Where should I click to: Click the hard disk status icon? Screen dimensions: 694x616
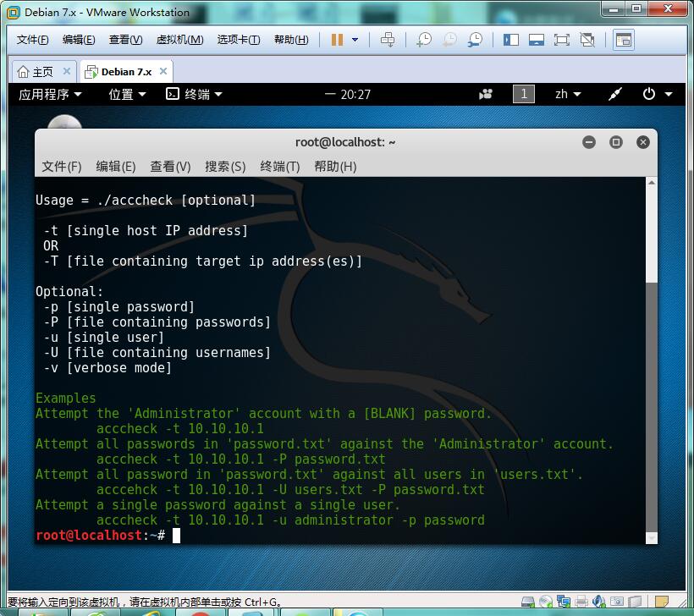(527, 602)
